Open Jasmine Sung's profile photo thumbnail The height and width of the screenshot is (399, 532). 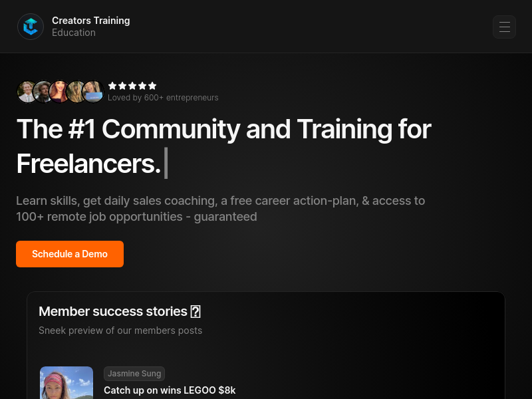(66, 383)
